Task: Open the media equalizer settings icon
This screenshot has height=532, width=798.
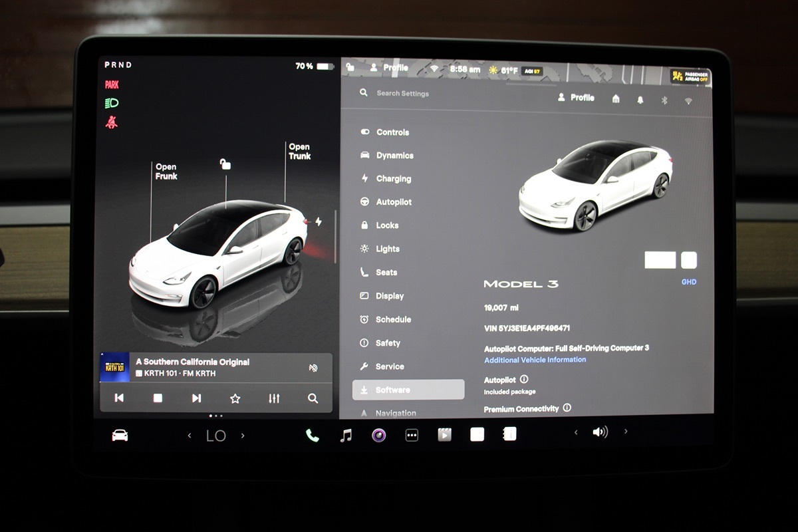Action: pos(274,398)
